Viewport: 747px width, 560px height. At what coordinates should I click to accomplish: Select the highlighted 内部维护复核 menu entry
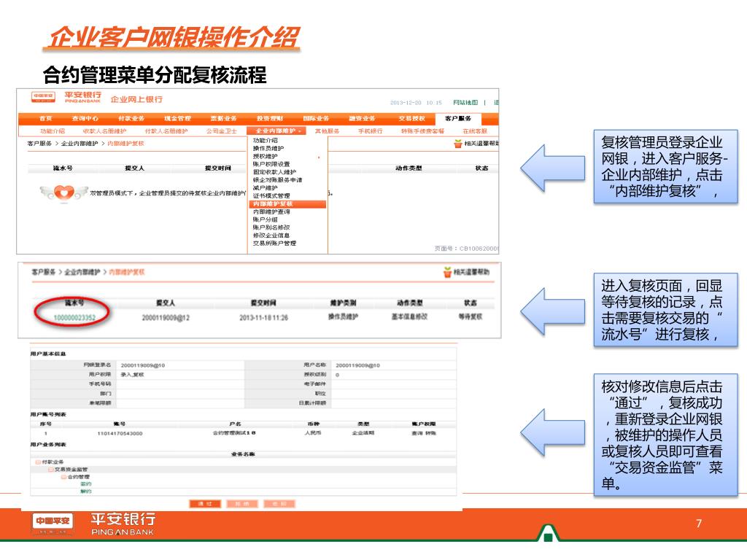[287, 204]
